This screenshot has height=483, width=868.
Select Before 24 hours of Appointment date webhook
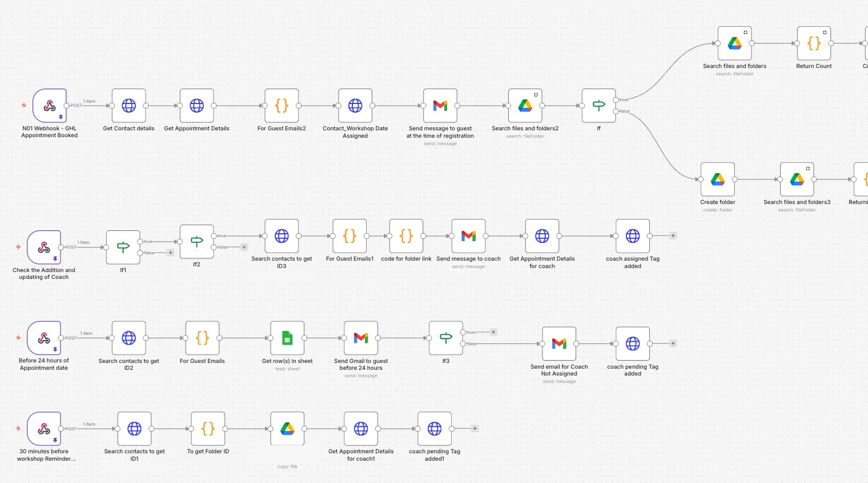(44, 338)
